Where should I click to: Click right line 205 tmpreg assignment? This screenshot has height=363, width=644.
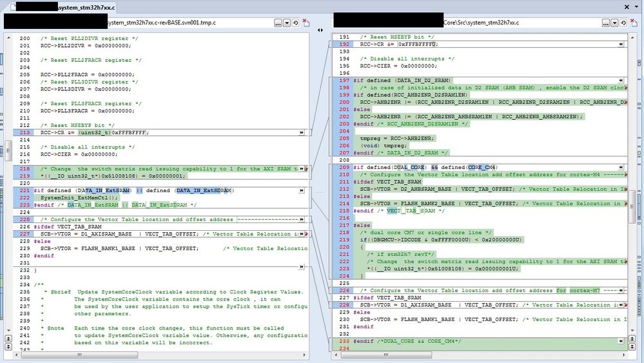click(397, 139)
